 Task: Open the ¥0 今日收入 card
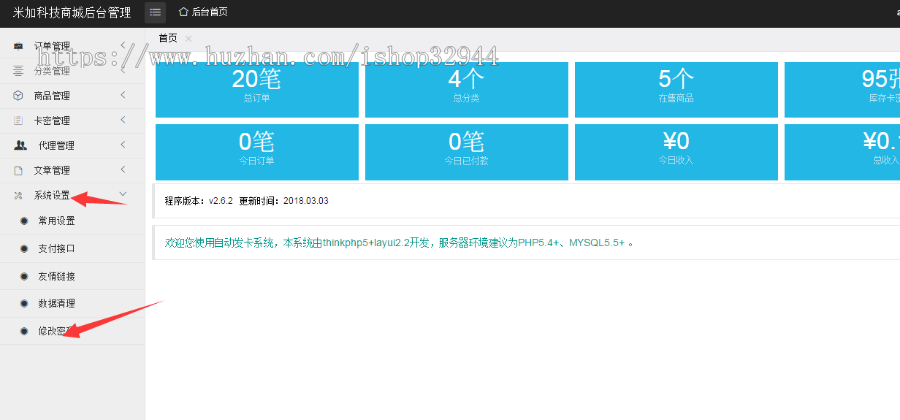(x=676, y=152)
